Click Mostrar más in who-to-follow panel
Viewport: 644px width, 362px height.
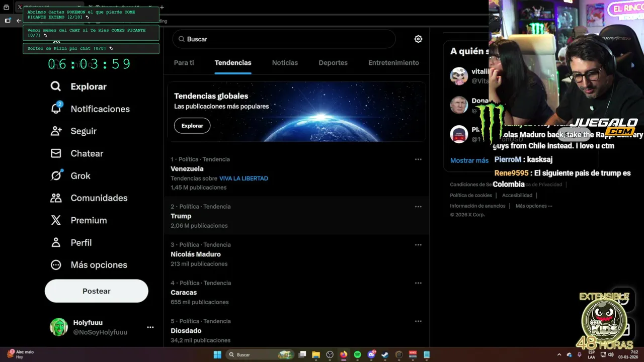pyautogui.click(x=469, y=160)
